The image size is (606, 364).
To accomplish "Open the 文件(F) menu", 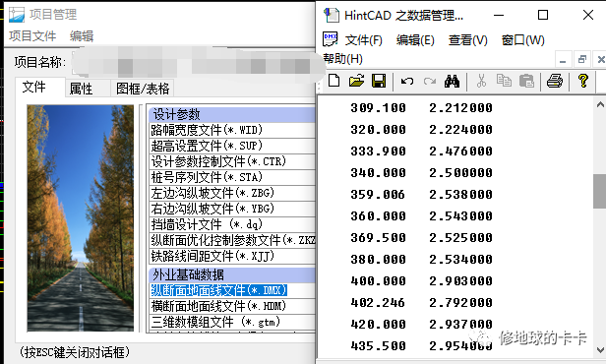I will pyautogui.click(x=363, y=40).
